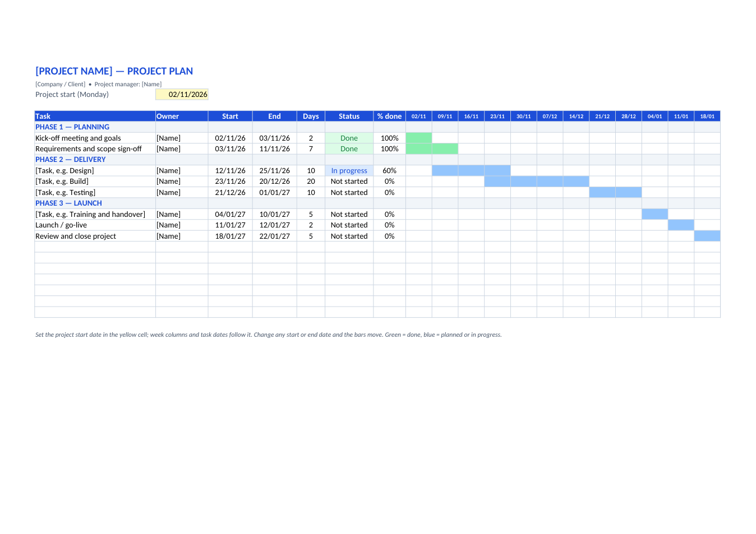Click the "Start" column header
The height and width of the screenshot is (534, 756).
[230, 116]
